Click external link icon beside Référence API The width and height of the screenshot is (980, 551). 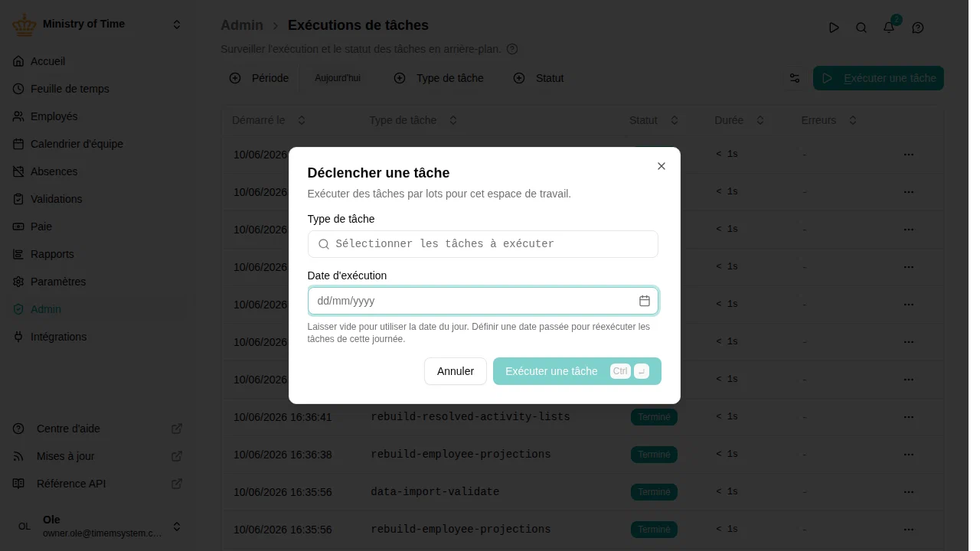click(177, 484)
